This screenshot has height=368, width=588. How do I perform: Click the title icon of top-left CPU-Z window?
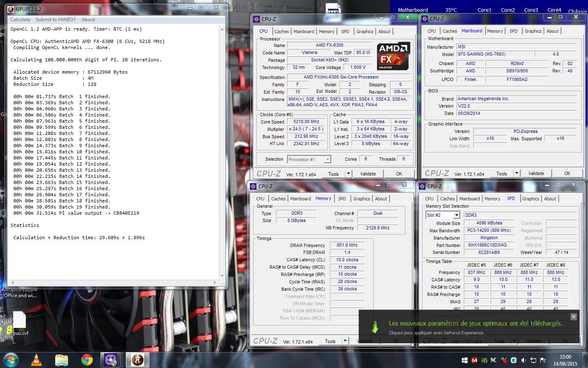(x=256, y=19)
